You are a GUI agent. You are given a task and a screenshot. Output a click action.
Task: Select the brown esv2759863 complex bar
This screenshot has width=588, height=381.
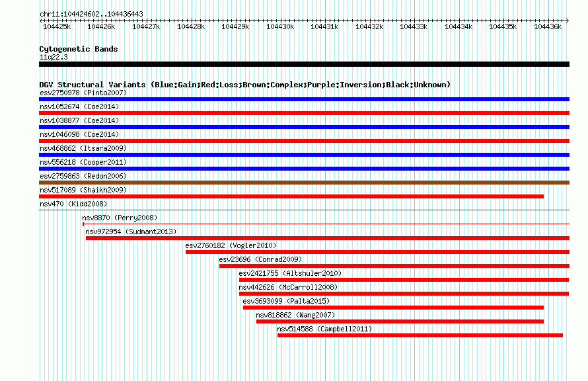click(x=304, y=183)
